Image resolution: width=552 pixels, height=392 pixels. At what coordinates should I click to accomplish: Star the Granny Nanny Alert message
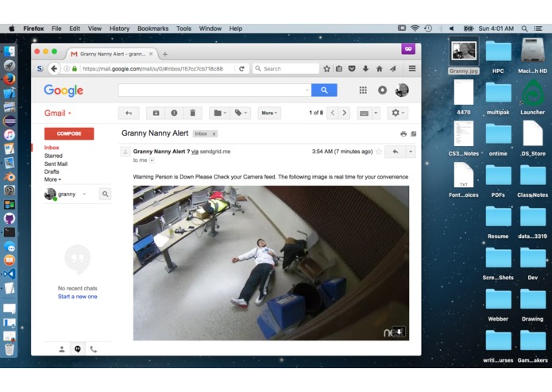[379, 152]
